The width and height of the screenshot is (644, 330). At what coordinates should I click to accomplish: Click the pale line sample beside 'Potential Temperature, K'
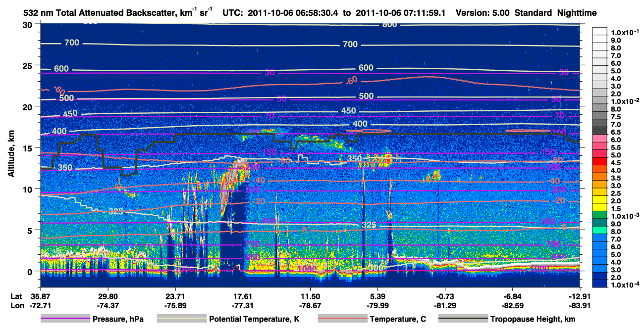point(181,319)
